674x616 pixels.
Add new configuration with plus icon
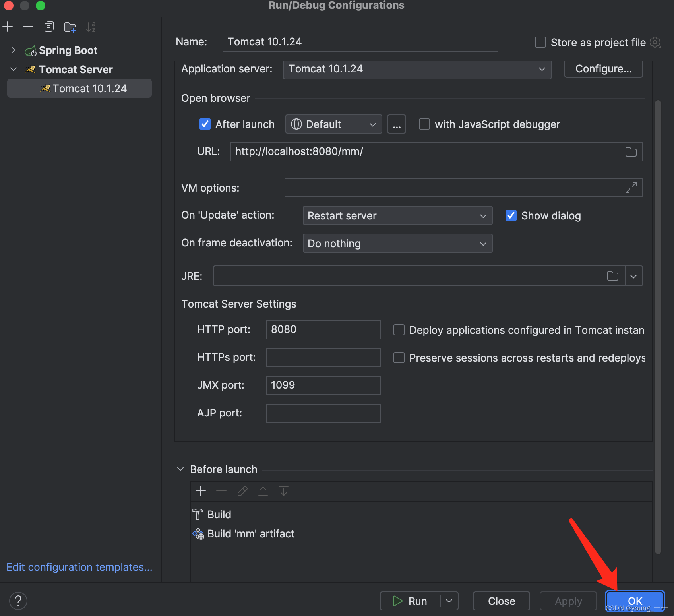8,27
